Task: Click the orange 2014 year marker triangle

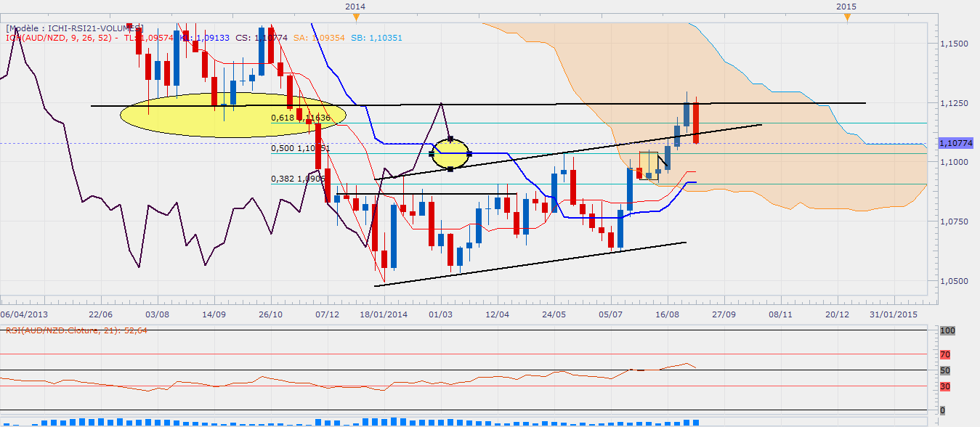Action: [x=355, y=17]
